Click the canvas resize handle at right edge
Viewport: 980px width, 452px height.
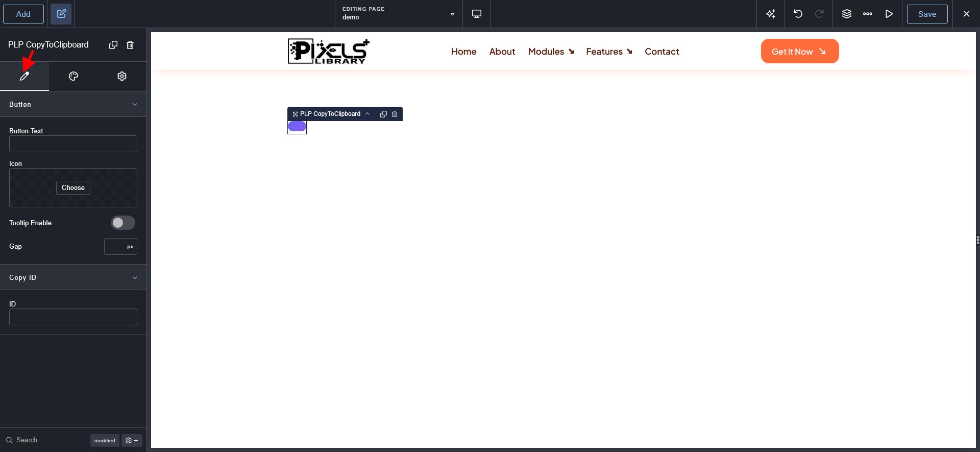point(977,240)
